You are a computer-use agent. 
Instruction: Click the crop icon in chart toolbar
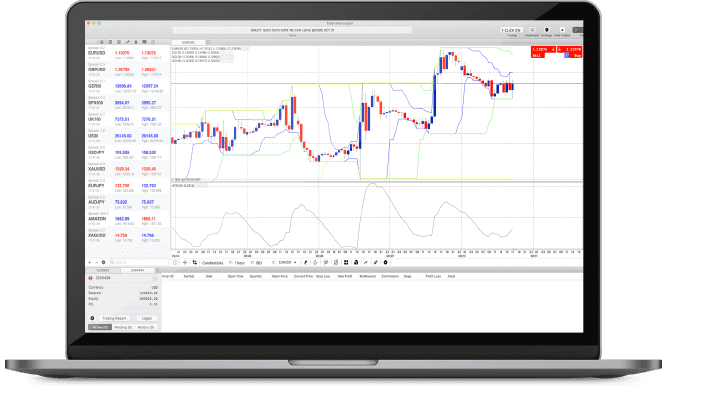[195, 263]
